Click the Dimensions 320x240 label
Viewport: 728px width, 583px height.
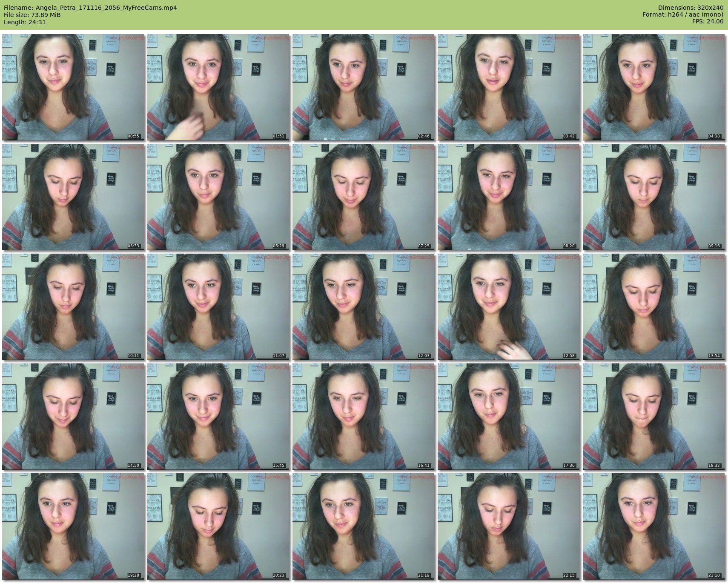point(691,8)
